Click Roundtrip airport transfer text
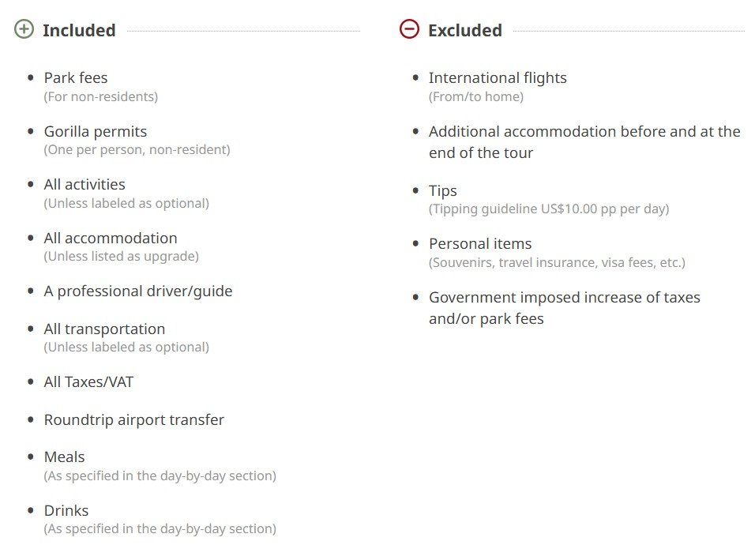 point(134,420)
